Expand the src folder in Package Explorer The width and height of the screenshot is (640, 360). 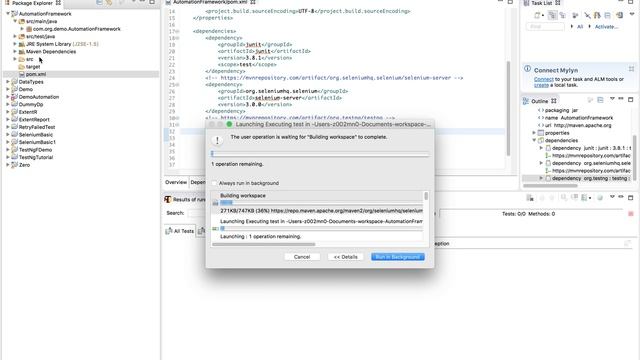tap(15, 59)
